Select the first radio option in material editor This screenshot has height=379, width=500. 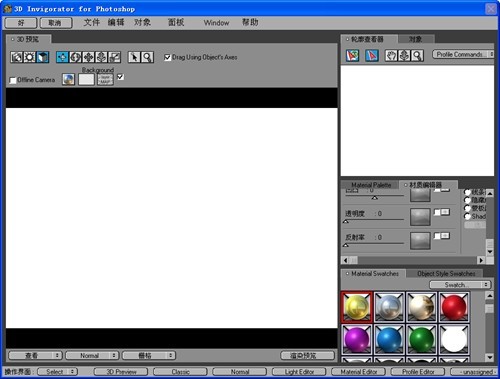(x=468, y=192)
